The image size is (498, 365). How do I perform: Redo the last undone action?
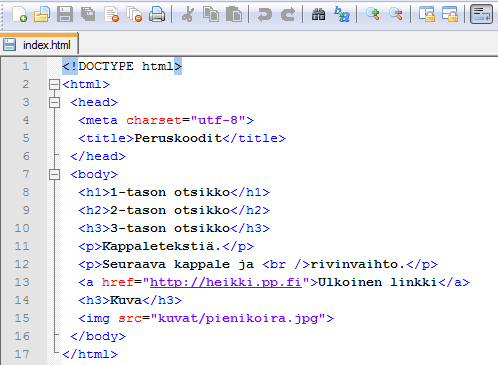click(x=288, y=15)
